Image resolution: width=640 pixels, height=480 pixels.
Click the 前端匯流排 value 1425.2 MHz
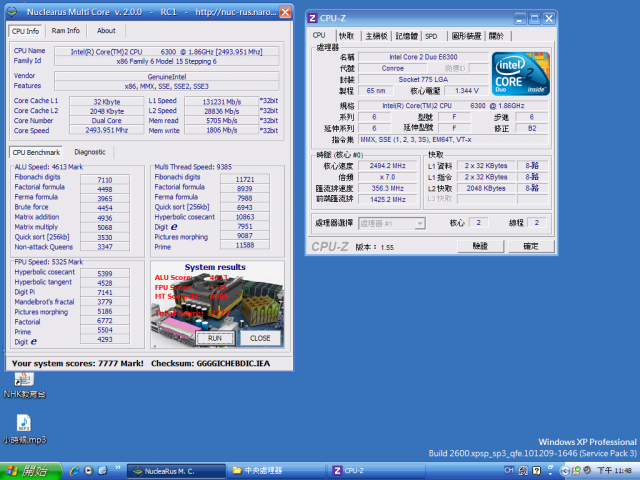tap(387, 200)
